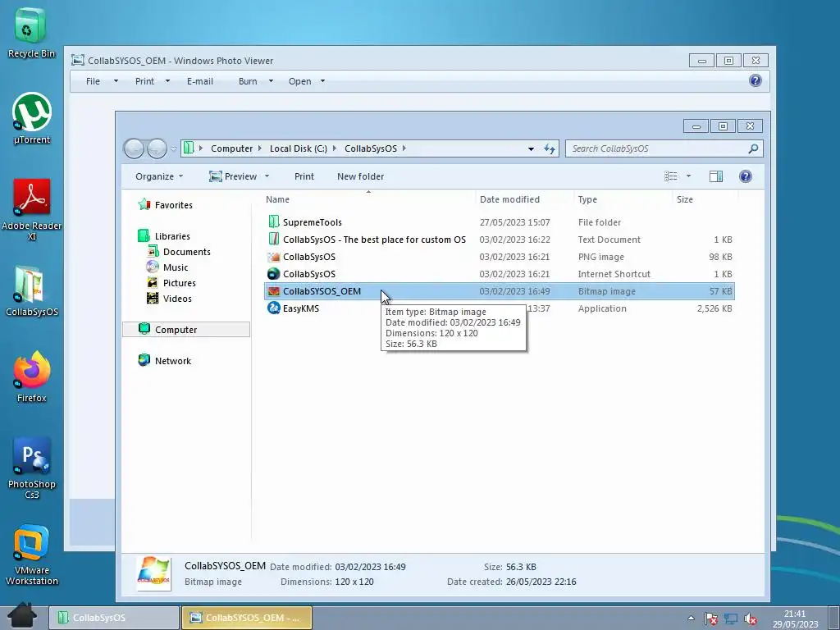Show hidden tray icons arrow
This screenshot has height=630, width=840.
[x=691, y=618]
